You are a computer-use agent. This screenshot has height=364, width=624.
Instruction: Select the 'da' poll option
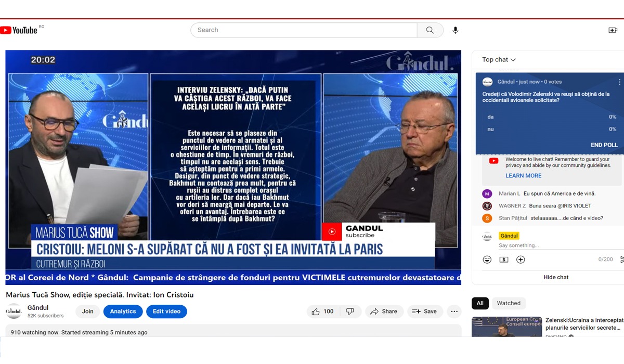(552, 117)
